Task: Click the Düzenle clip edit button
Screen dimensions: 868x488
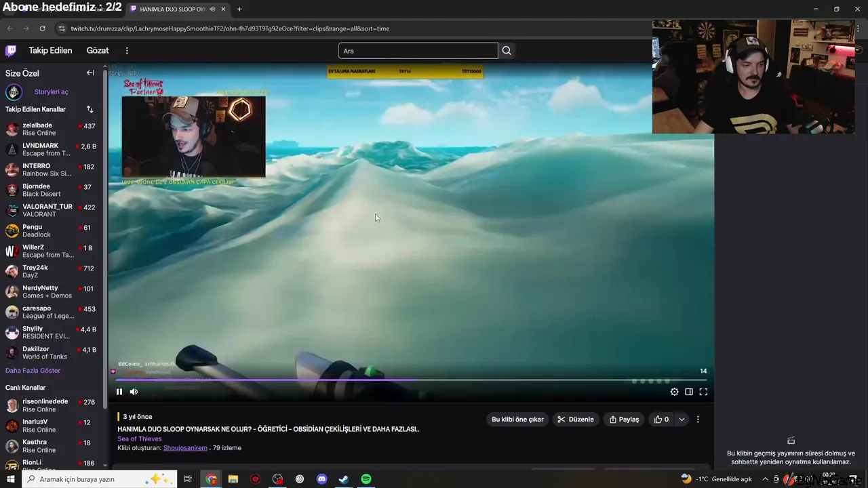Action: click(x=576, y=420)
